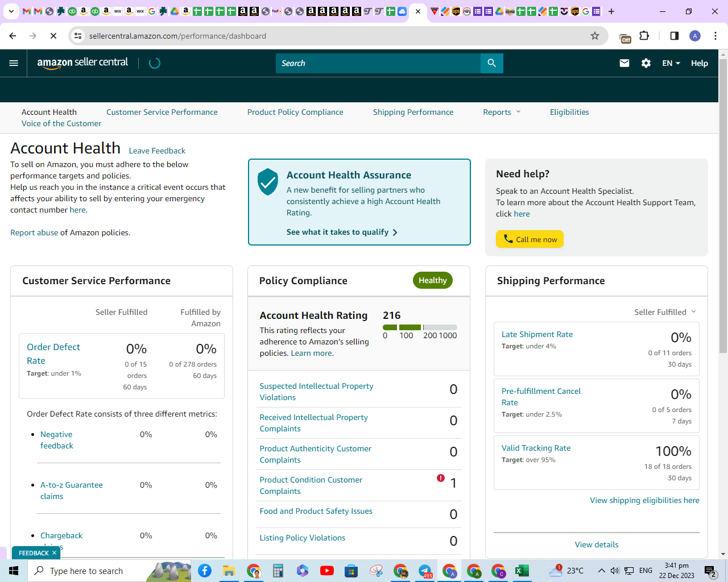728x582 pixels.
Task: Click View shipping eligibilities here
Action: pyautogui.click(x=644, y=500)
